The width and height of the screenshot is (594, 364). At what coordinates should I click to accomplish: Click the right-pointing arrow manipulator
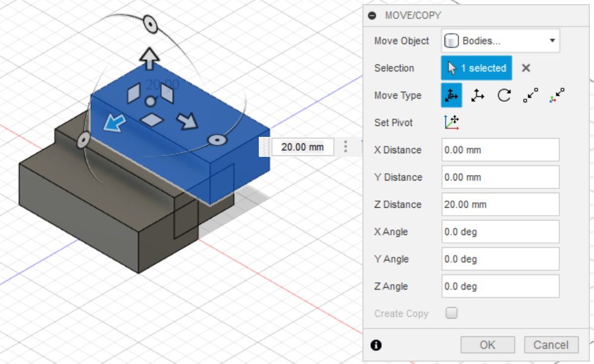coord(187,121)
